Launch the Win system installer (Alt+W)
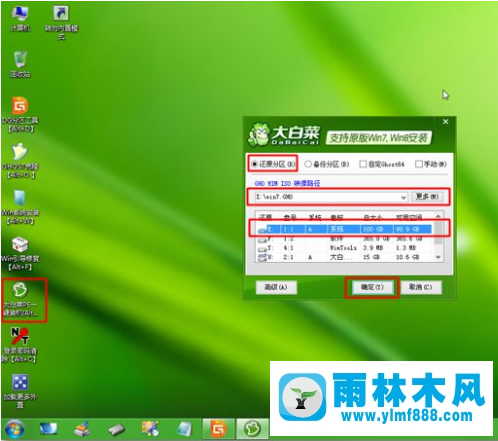Viewport: 498px width, 441px height. (x=20, y=207)
